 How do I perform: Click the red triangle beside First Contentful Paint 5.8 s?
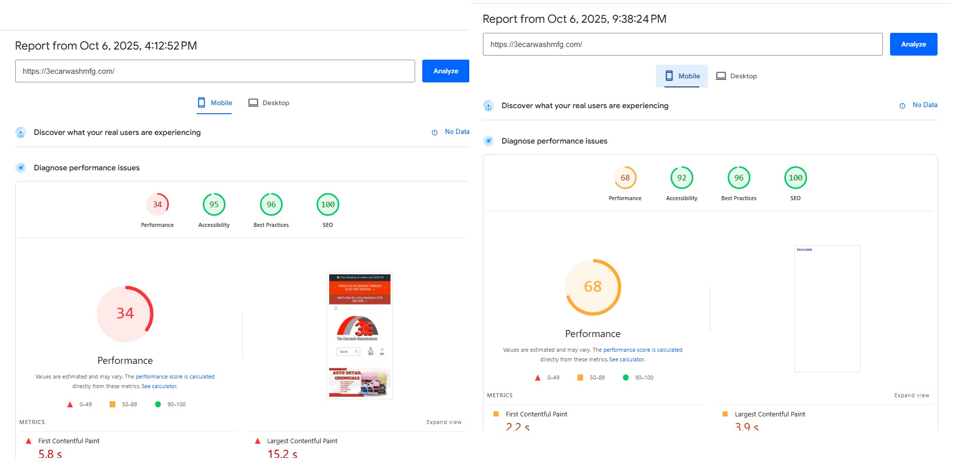pos(28,441)
